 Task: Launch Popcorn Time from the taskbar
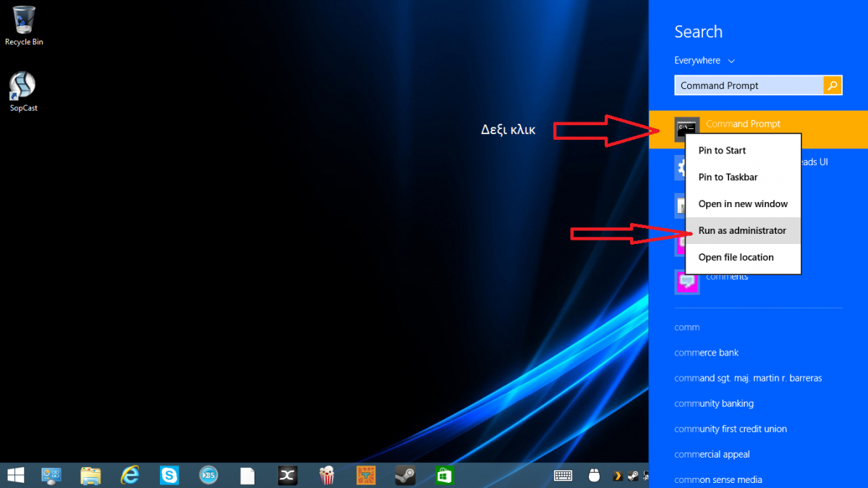[327, 475]
